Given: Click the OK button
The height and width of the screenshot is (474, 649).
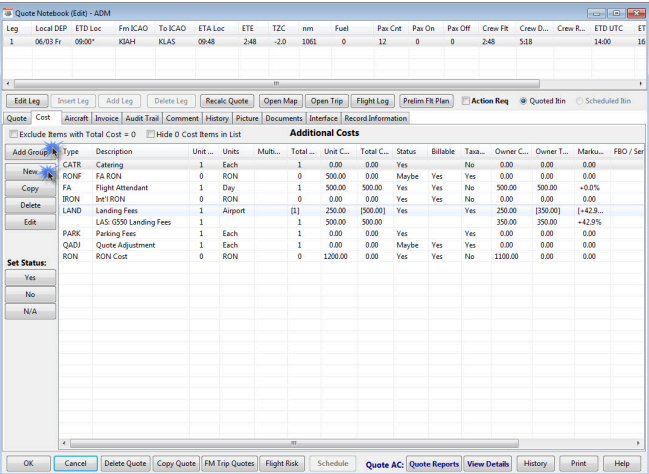Looking at the screenshot, I should tap(29, 463).
